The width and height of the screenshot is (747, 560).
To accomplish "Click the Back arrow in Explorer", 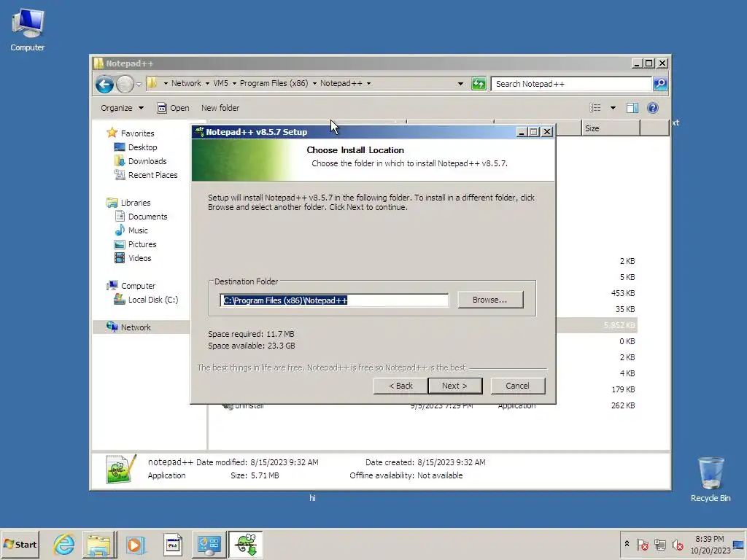I will [104, 85].
